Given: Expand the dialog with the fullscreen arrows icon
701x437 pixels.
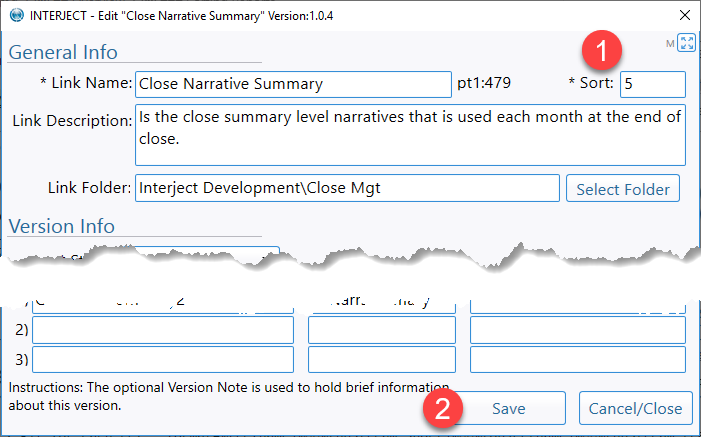Looking at the screenshot, I should pyautogui.click(x=686, y=43).
